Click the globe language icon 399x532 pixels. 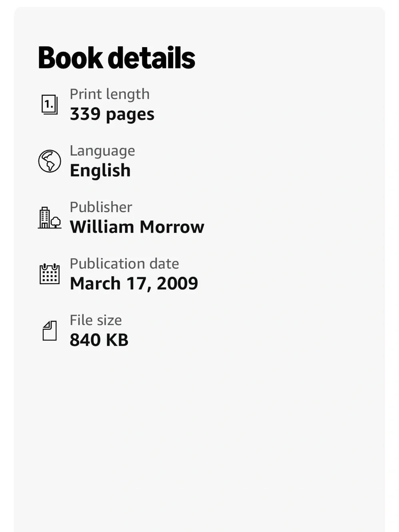pyautogui.click(x=49, y=161)
